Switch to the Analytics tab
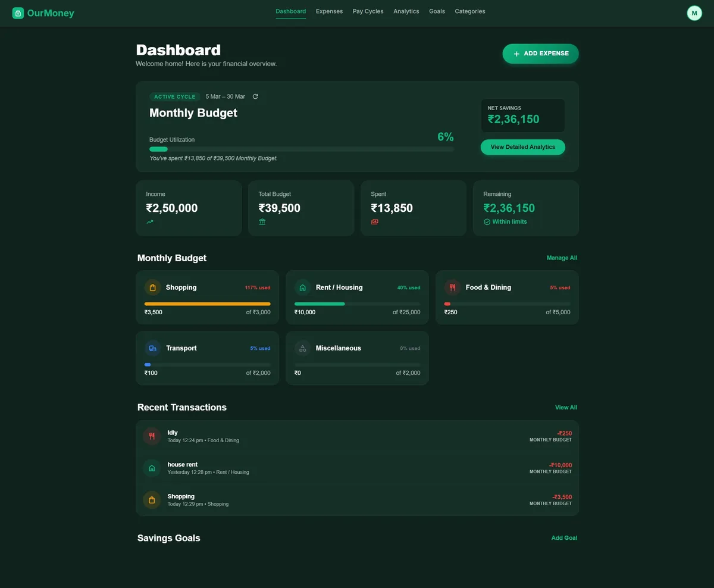Viewport: 714px width, 588px height. (x=406, y=11)
